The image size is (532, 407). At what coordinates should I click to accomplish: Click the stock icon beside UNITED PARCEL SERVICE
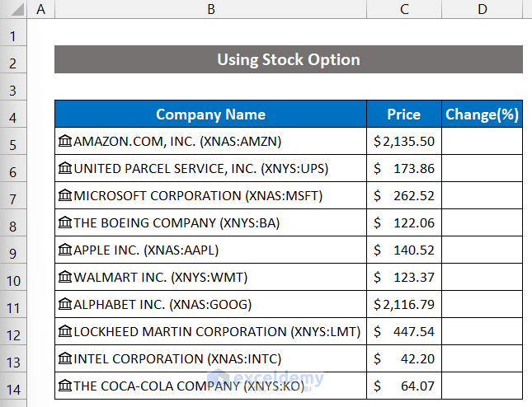pyautogui.click(x=65, y=168)
